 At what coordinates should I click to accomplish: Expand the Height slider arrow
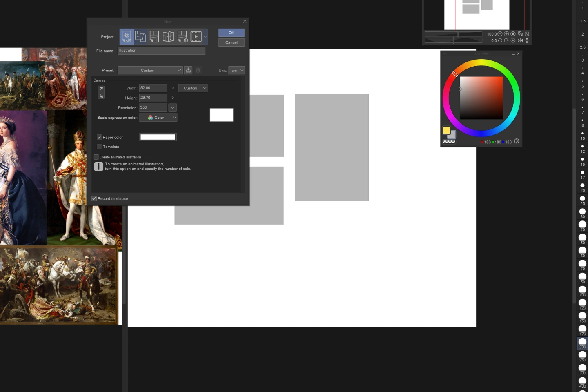173,98
